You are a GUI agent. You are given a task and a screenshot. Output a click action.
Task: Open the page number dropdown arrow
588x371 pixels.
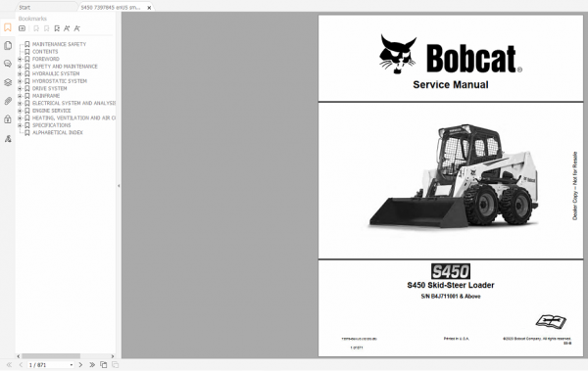click(72, 365)
